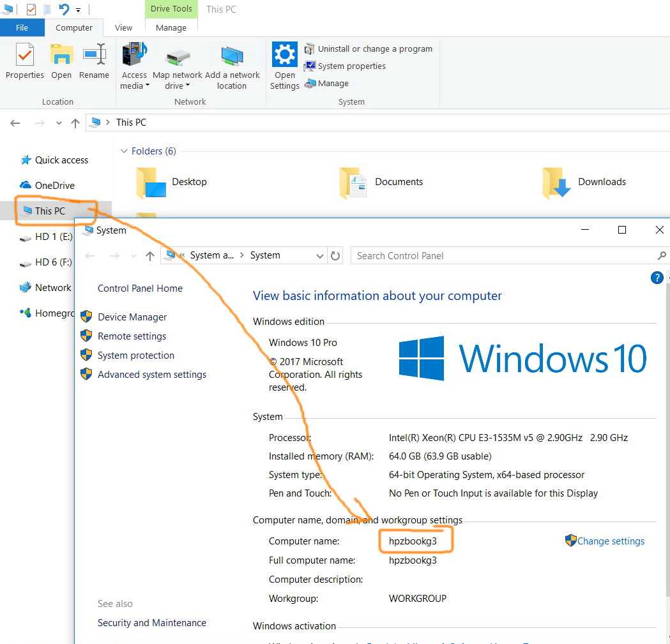
Task: Open the System address bar history dropdown
Action: coord(319,256)
